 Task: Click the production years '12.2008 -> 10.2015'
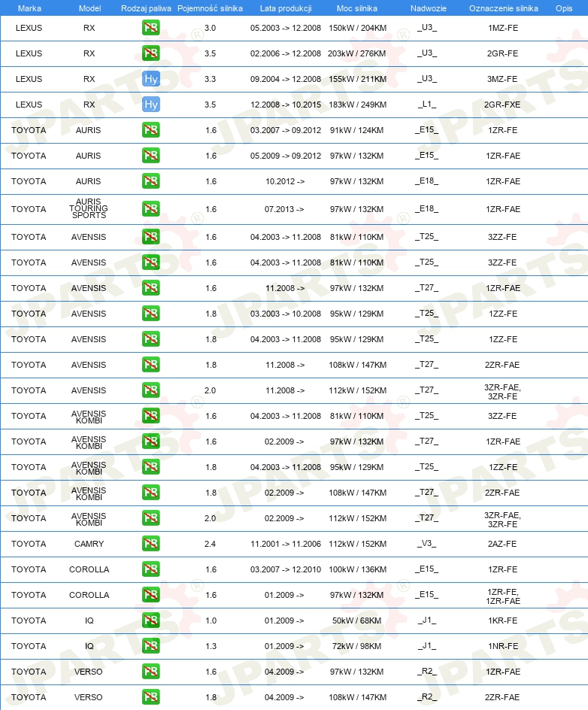[x=286, y=105]
